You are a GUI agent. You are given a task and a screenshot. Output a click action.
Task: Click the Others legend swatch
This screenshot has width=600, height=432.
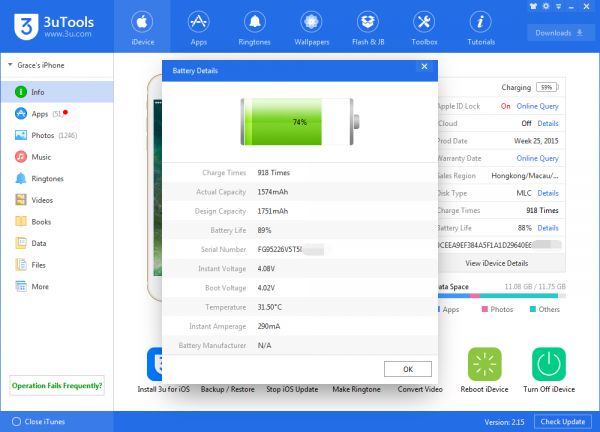click(x=533, y=309)
